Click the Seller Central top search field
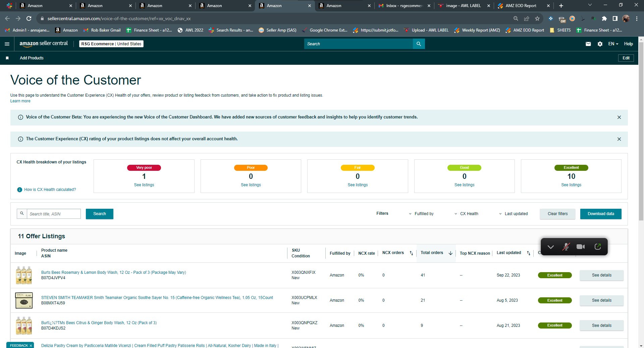644x348 pixels. pyautogui.click(x=358, y=44)
